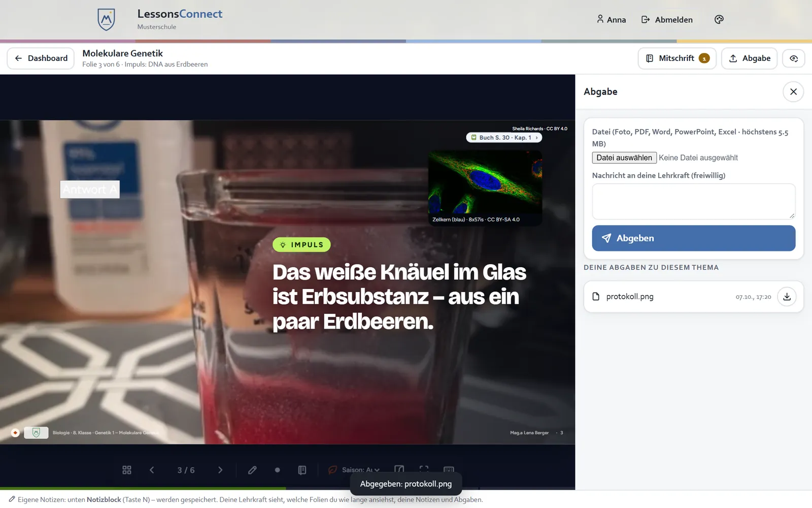
Task: Focus the Nachricht an deine Lehrkraft field
Action: coord(694,202)
